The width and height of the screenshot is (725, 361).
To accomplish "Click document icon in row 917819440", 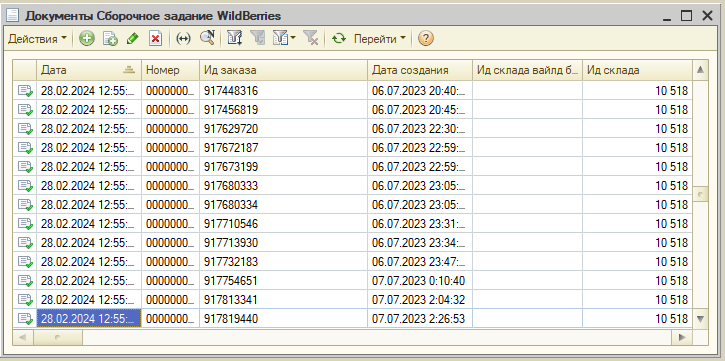I will click(x=25, y=319).
